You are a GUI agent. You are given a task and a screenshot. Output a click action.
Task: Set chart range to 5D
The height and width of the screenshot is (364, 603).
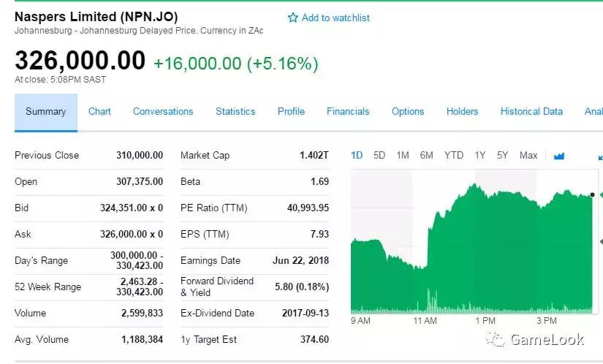coord(379,155)
